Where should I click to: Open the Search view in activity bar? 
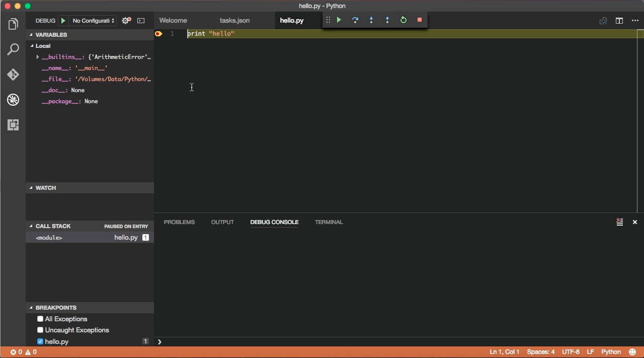click(13, 49)
